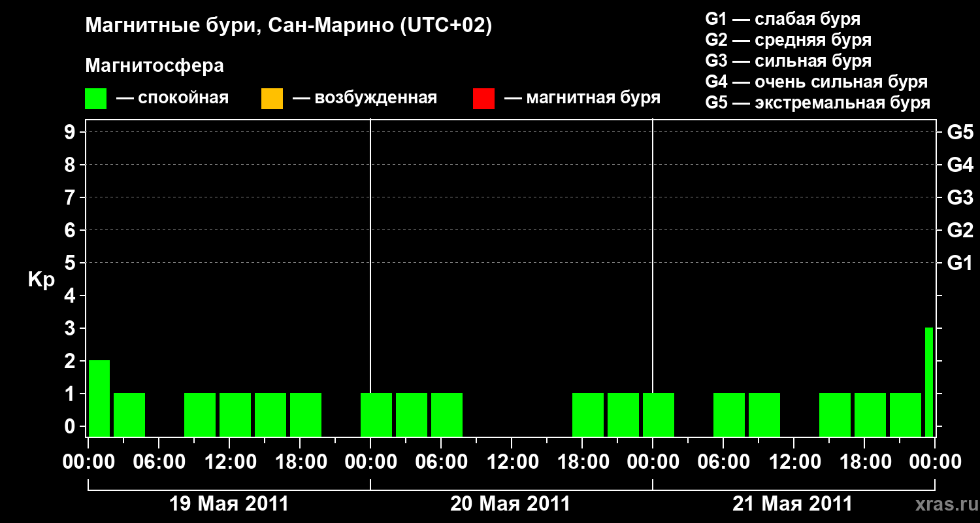Select the bar over 18:00 on 20 May

tap(588, 414)
